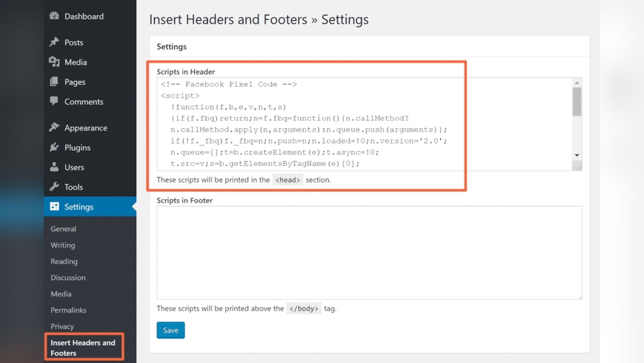The width and height of the screenshot is (644, 363).
Task: Click header textarea scrollbar down arrow
Action: tap(577, 155)
